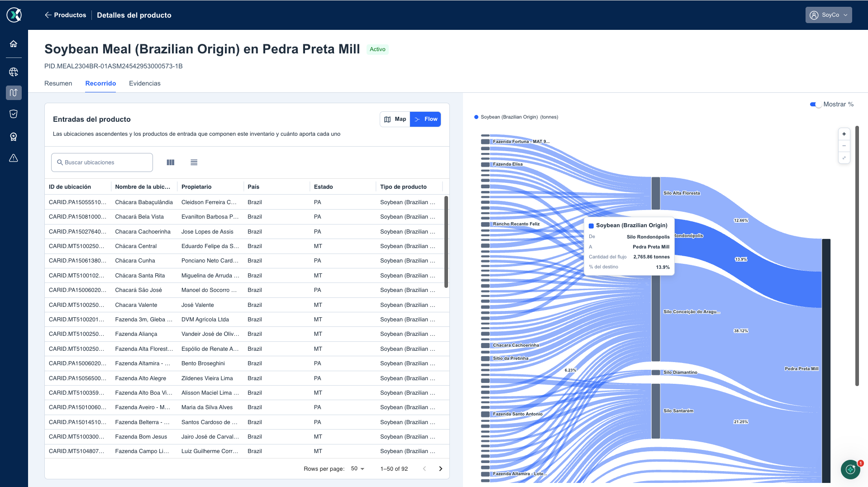Switch to Map view
868x487 pixels.
pos(395,119)
